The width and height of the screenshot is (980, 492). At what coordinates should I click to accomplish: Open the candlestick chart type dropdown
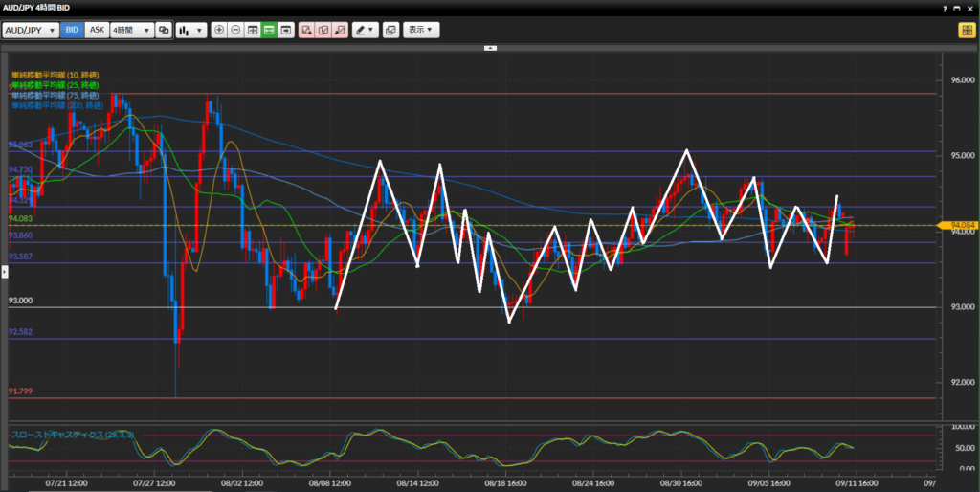tap(191, 30)
